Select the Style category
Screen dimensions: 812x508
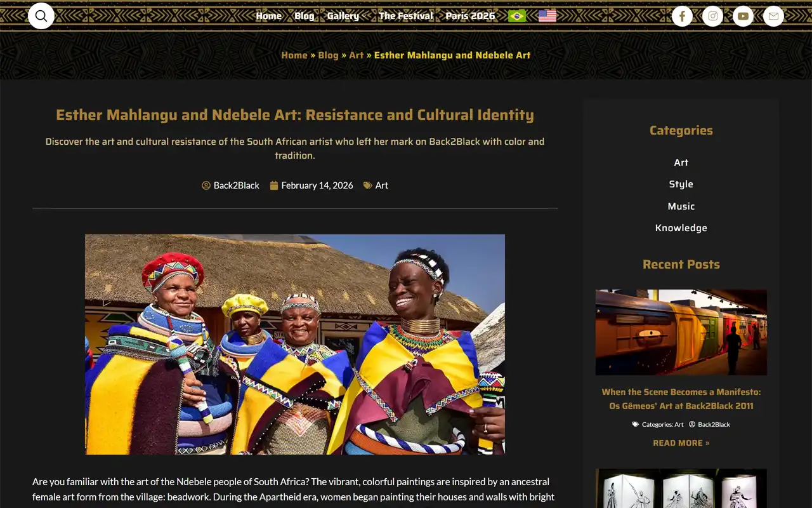681,184
